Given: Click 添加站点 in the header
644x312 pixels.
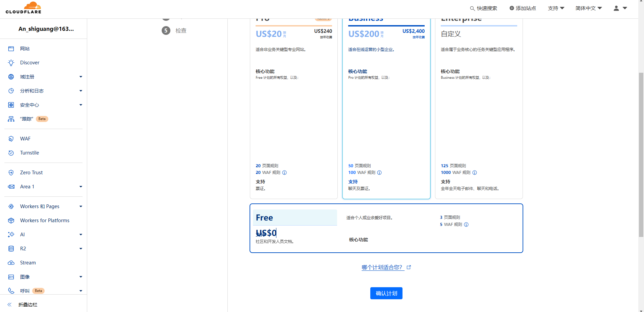Looking at the screenshot, I should (x=523, y=8).
